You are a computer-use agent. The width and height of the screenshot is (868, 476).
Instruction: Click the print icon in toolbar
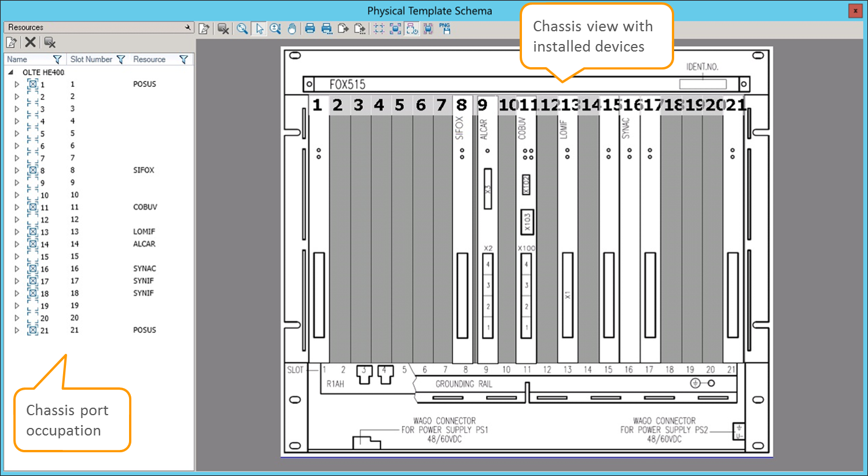310,28
